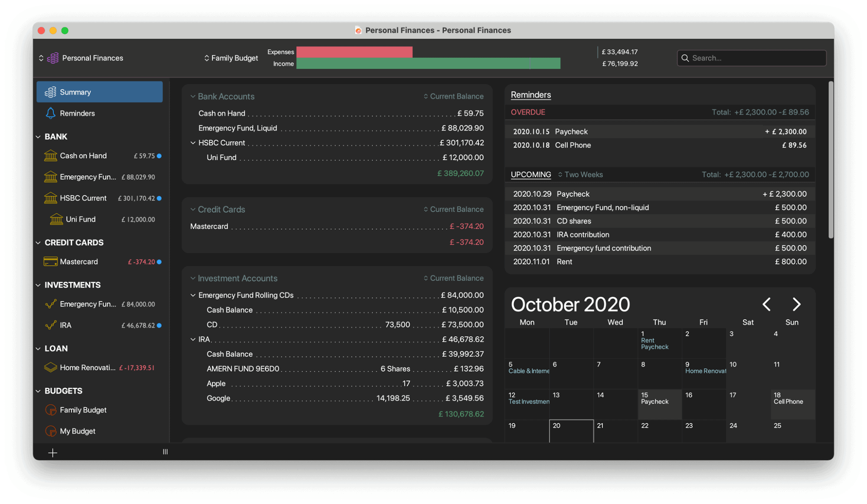Click the Mastercard credit card icon
The height and width of the screenshot is (504, 867).
tap(50, 262)
